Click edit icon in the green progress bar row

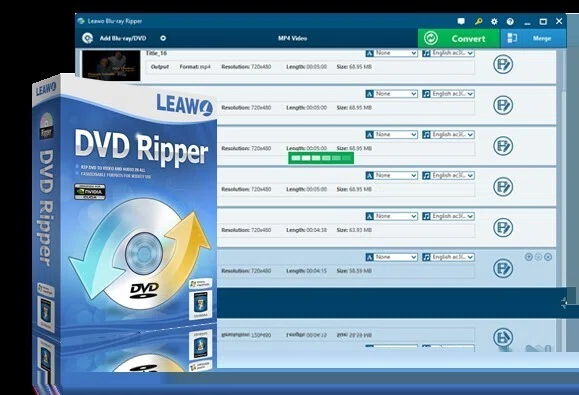pos(503,146)
